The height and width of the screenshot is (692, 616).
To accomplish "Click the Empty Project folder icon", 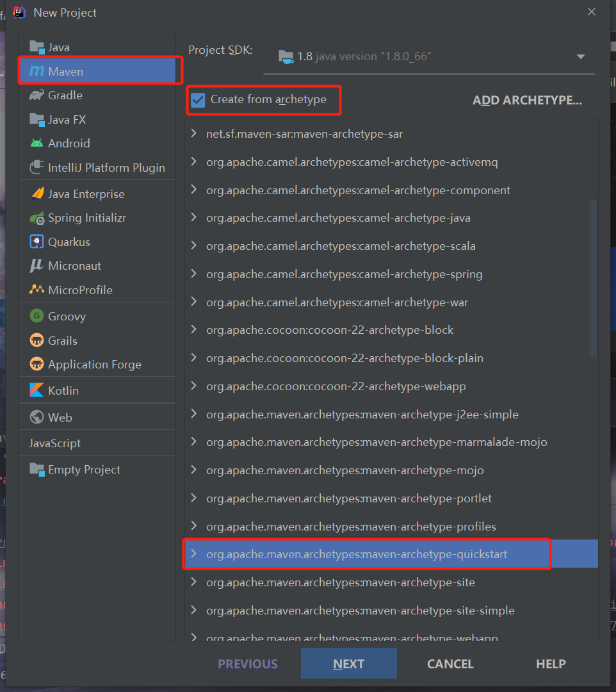I will (37, 470).
